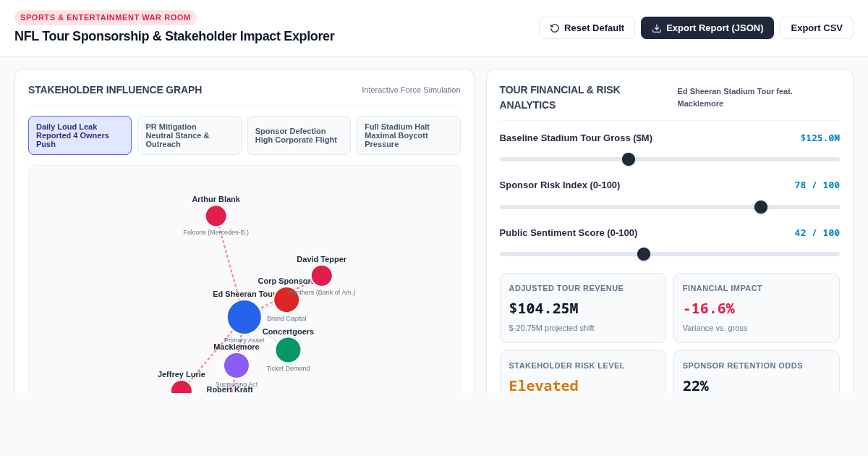Select the Arthur Blank node

[x=216, y=216]
